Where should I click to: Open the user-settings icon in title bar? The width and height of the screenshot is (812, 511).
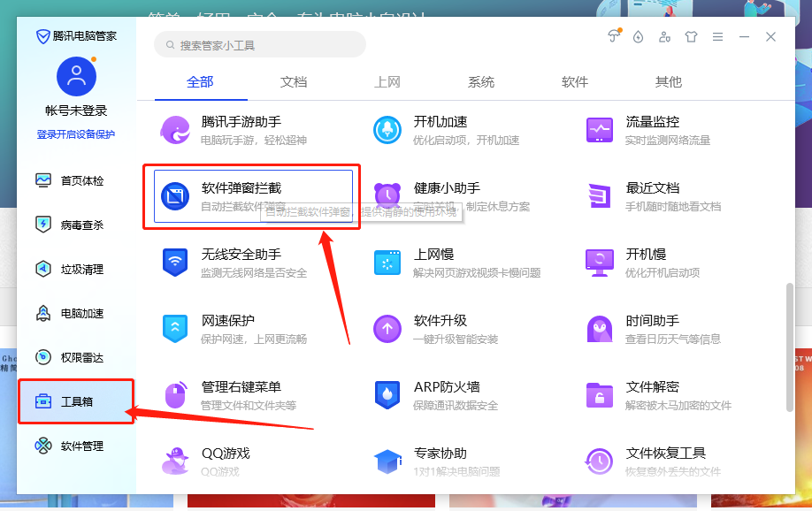[664, 37]
